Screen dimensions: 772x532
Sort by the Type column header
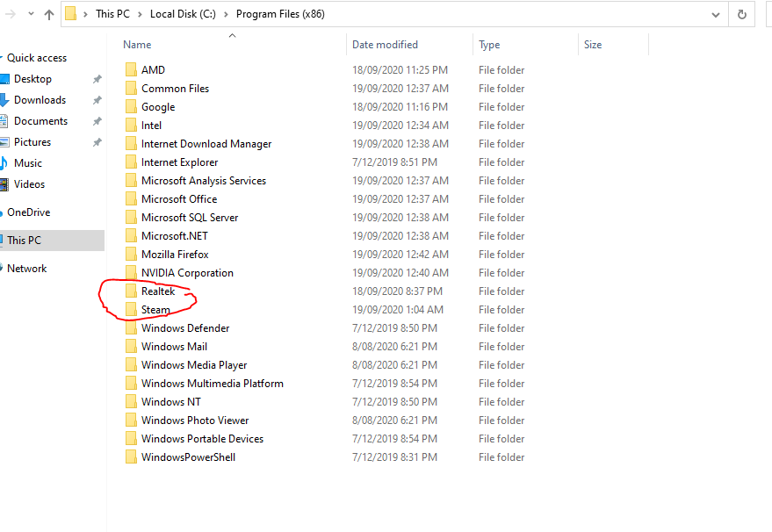[489, 45]
